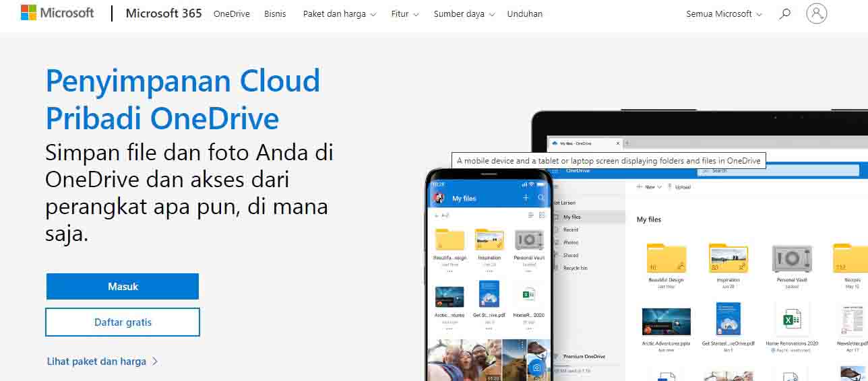This screenshot has width=868, height=381.
Task: Click Get Started with OneDrive PDF on laptop
Action: 728,319
